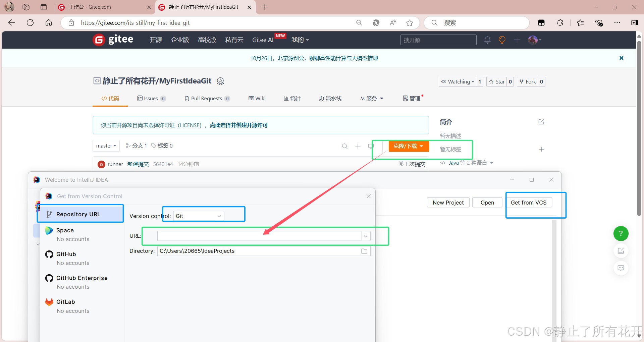Open the 我的 dropdown menu
The height and width of the screenshot is (342, 644).
tap(300, 40)
